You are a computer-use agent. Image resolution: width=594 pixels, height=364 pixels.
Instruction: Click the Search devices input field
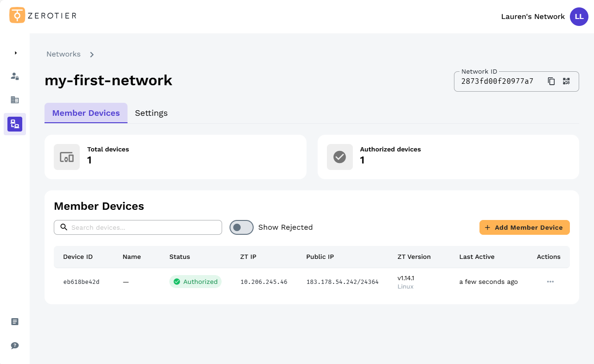coord(138,227)
